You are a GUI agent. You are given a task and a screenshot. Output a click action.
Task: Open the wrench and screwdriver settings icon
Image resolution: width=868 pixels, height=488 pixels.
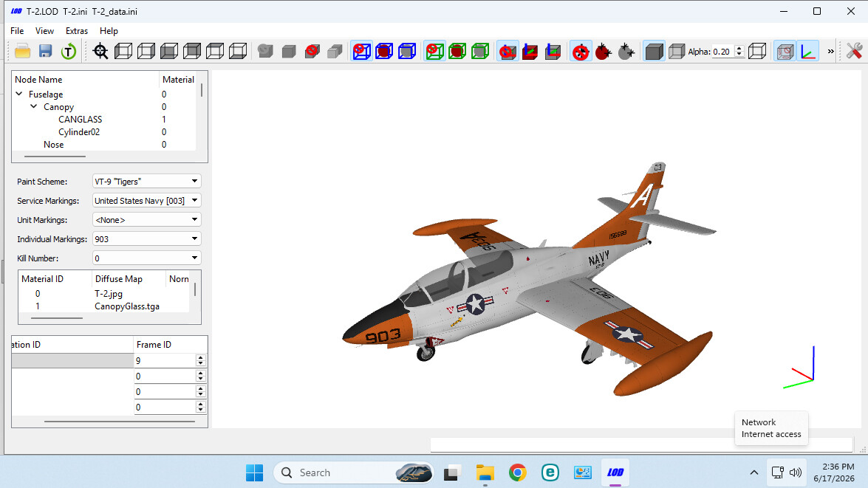click(x=854, y=52)
